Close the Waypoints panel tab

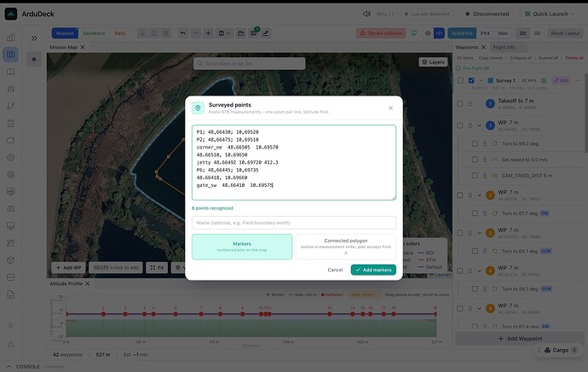click(x=483, y=47)
